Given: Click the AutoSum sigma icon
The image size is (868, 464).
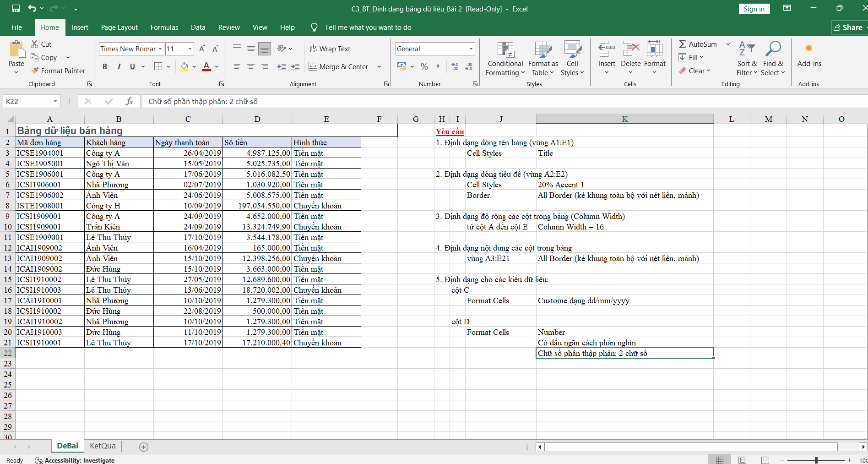Looking at the screenshot, I should pyautogui.click(x=682, y=44).
